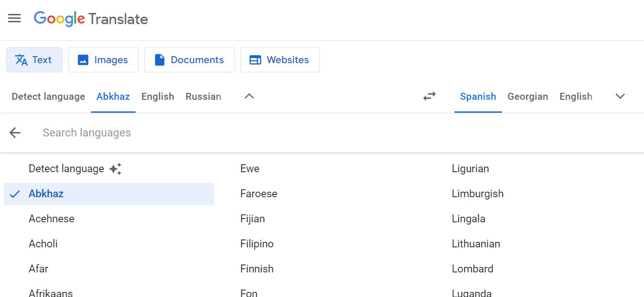Swap source and target languages
Image resolution: width=644 pixels, height=297 pixels.
429,96
